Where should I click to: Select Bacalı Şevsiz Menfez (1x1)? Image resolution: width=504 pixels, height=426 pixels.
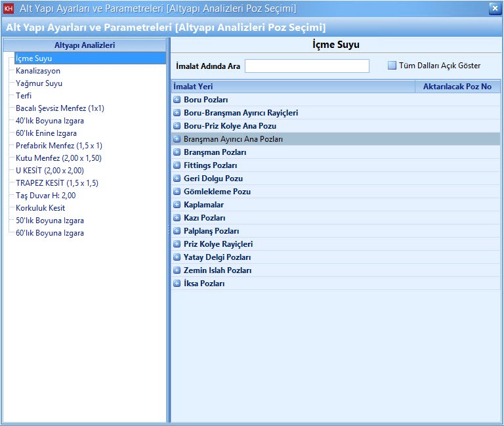[x=60, y=108]
